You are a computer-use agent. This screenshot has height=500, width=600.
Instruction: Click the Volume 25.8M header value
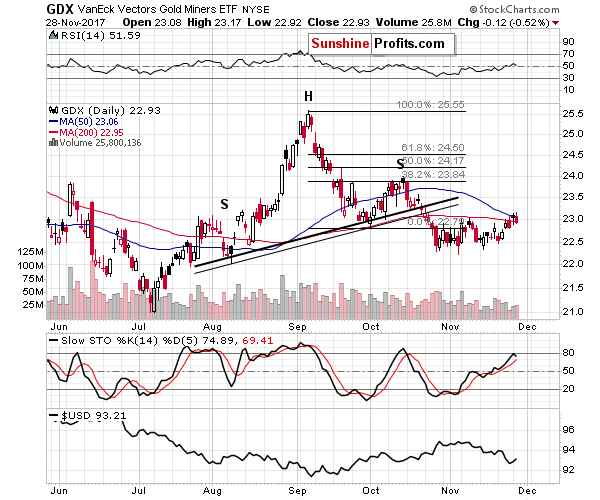[x=414, y=23]
